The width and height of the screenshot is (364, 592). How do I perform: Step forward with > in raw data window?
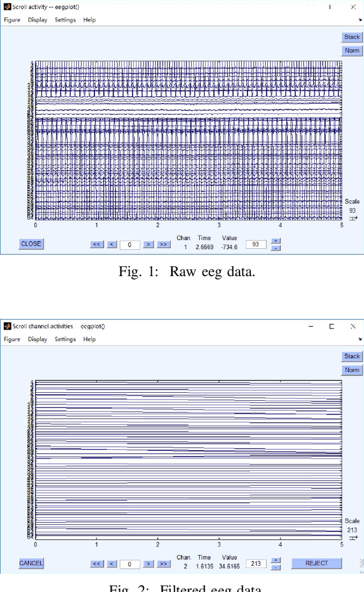click(147, 244)
